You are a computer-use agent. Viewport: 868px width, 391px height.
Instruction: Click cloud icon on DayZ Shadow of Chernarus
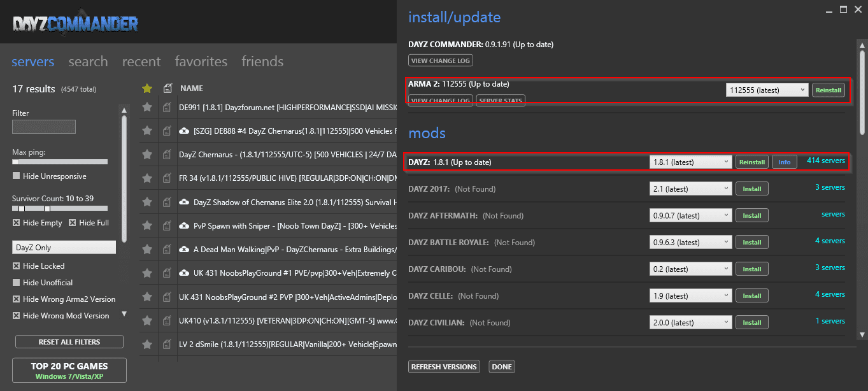pyautogui.click(x=184, y=202)
